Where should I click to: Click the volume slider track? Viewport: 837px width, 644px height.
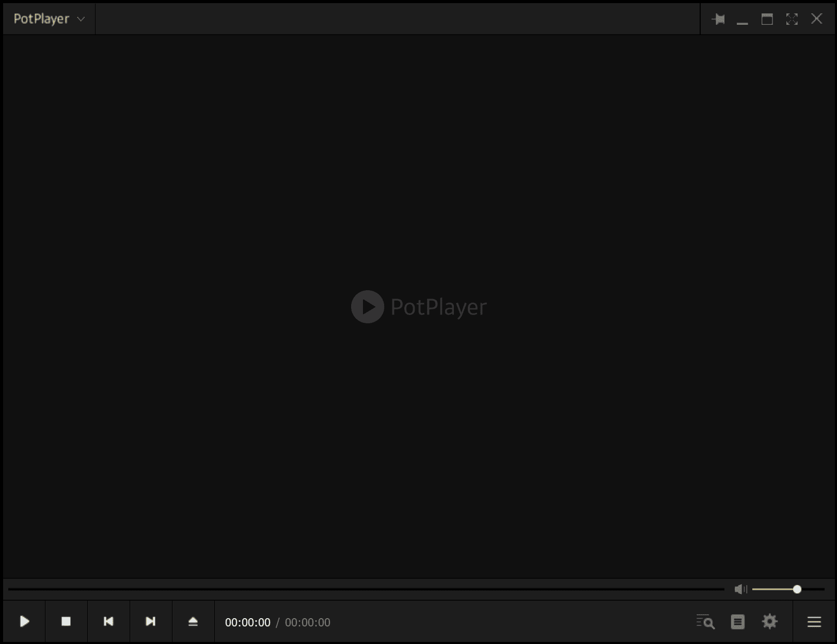pos(788,589)
